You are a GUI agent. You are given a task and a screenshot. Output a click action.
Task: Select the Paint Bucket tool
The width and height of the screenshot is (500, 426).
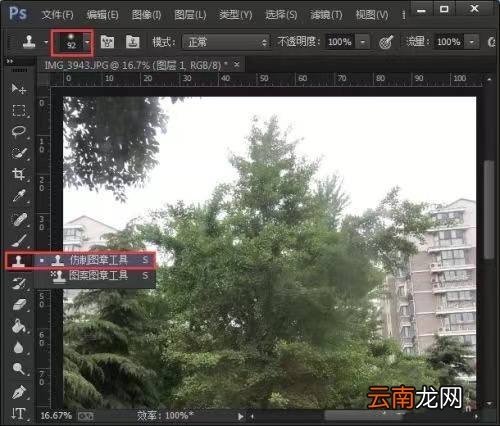pos(18,326)
